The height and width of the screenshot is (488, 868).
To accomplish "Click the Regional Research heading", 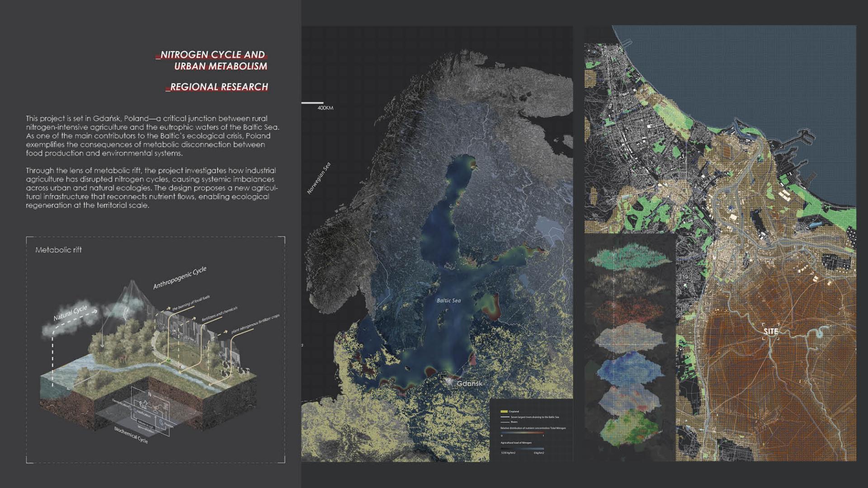I will point(218,87).
